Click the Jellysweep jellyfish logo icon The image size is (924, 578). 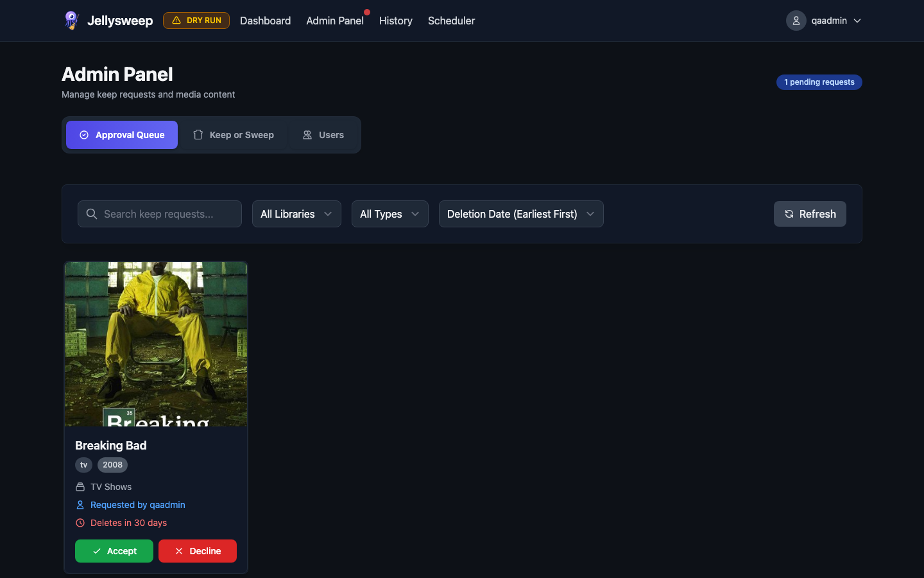(x=71, y=21)
